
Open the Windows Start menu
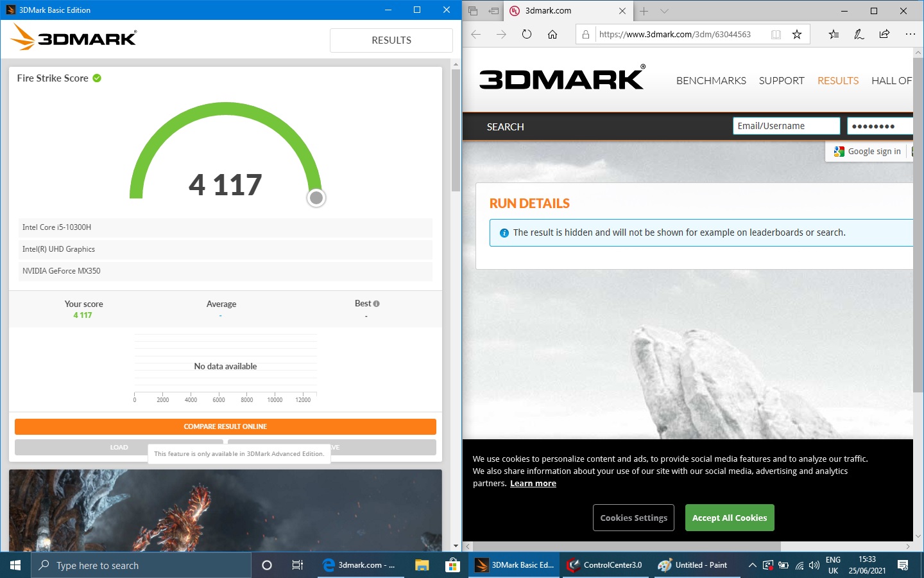pyautogui.click(x=15, y=565)
